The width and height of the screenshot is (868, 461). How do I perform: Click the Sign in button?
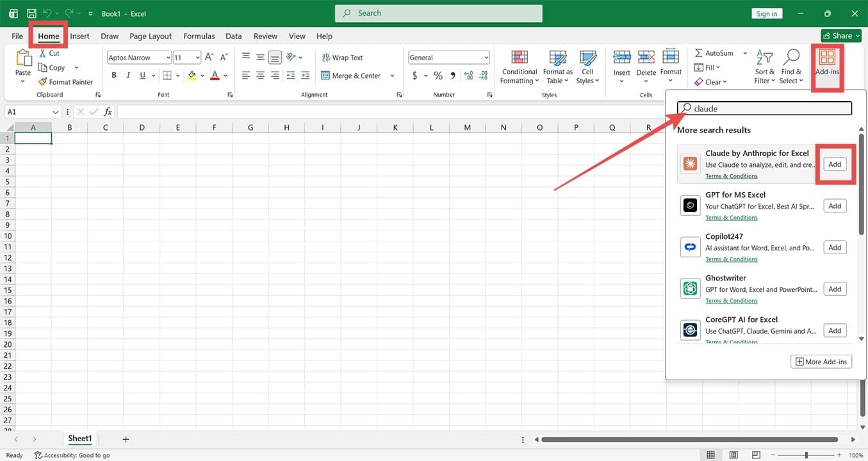tap(766, 13)
